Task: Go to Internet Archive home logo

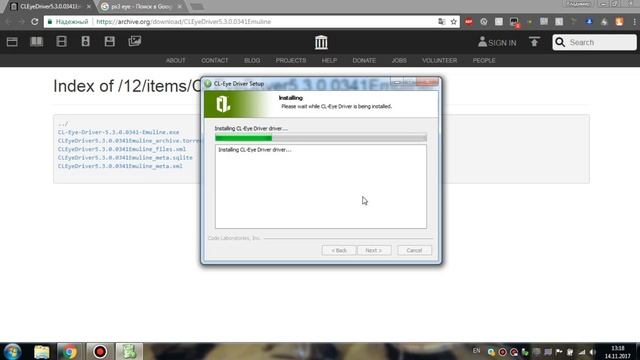Action: [x=321, y=42]
